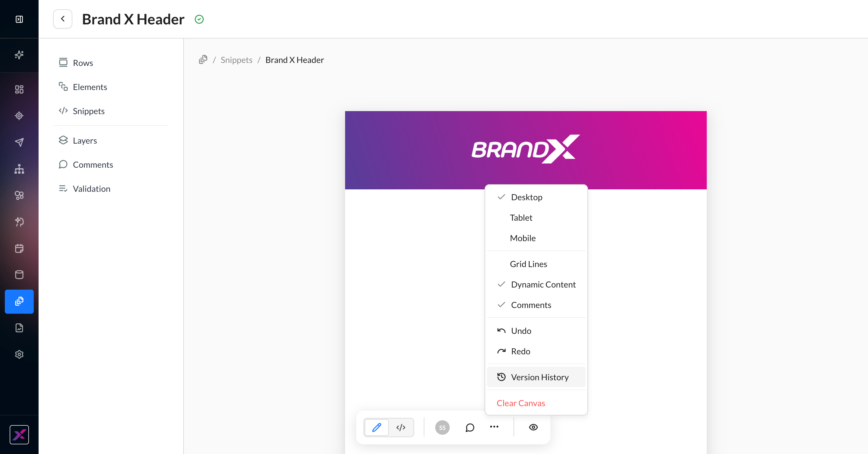Open the three-dots more options menu
868x454 pixels.
[x=494, y=427]
